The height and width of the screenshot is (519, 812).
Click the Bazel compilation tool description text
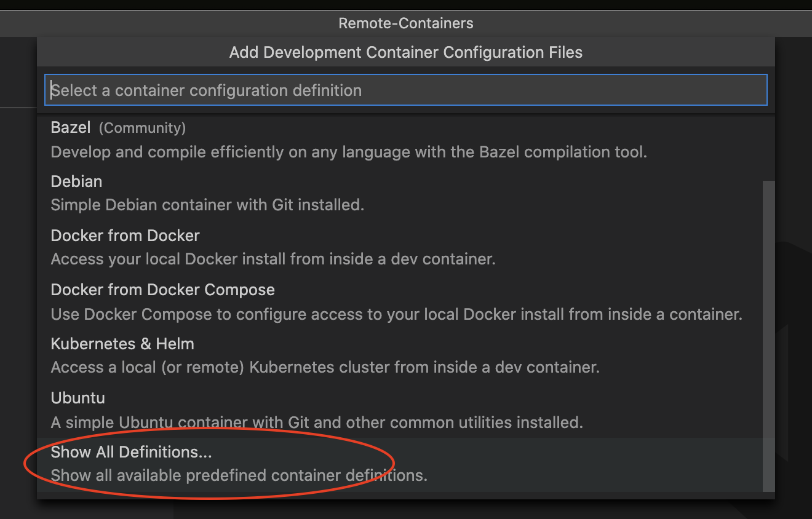tap(348, 151)
